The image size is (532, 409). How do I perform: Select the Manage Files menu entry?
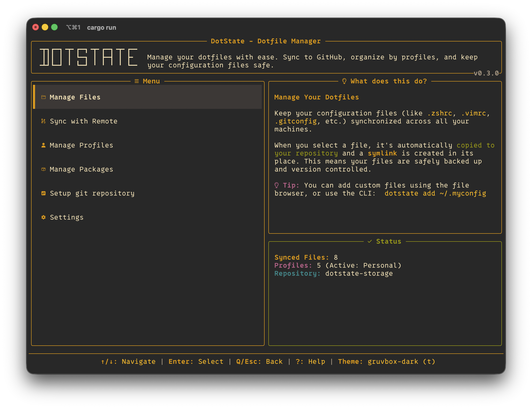pos(75,97)
